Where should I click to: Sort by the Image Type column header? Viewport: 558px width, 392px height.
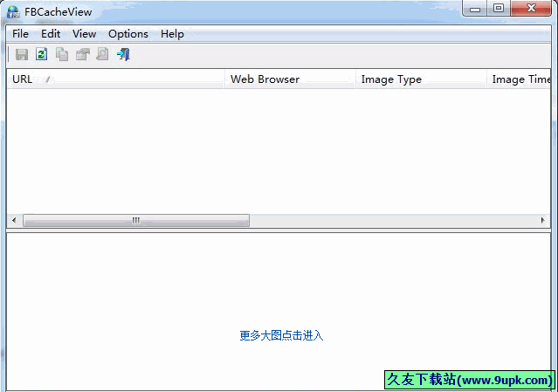click(x=421, y=79)
